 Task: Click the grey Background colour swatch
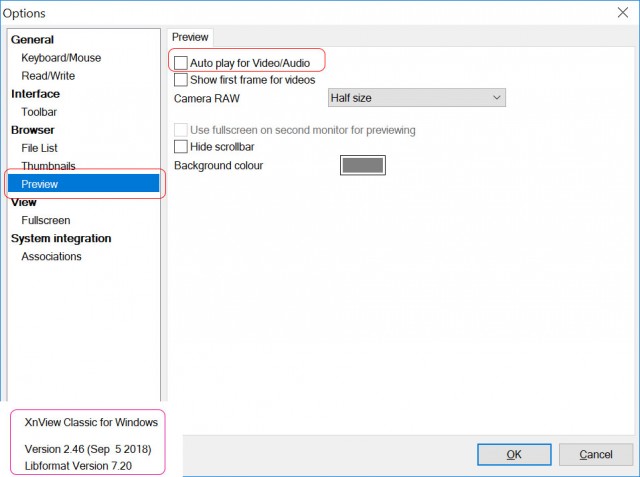(x=362, y=165)
